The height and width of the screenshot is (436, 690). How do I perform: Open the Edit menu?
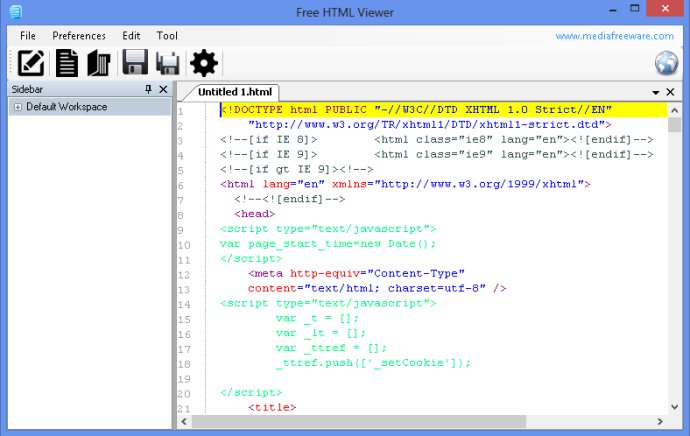click(x=131, y=36)
